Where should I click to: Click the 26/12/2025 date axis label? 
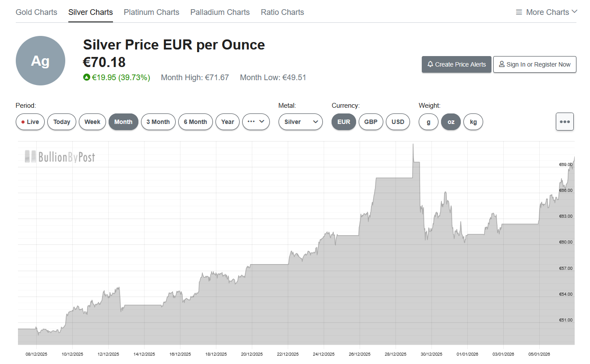(360, 354)
